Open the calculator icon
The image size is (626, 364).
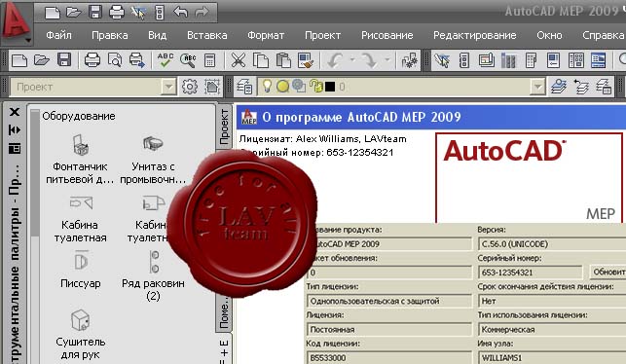209,60
